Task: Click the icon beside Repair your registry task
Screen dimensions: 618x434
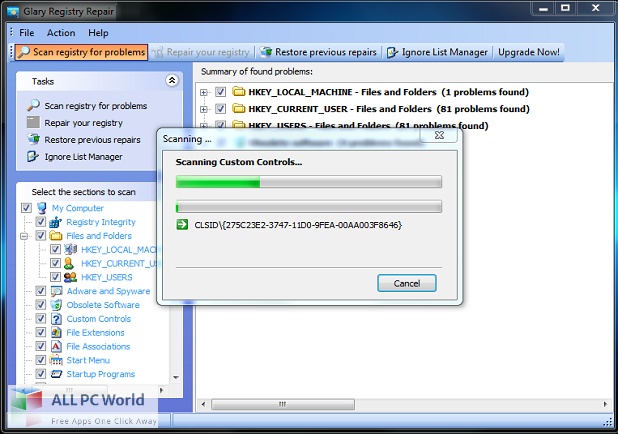Action: (x=33, y=122)
